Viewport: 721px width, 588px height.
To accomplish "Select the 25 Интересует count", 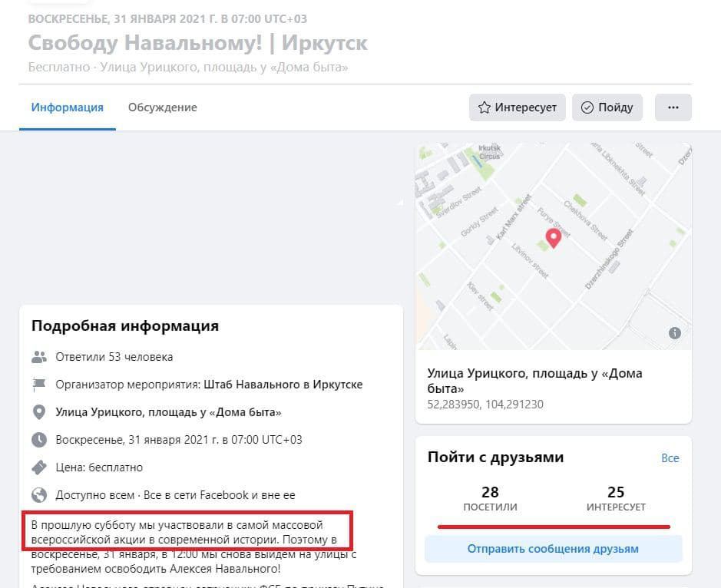I will coord(616,498).
